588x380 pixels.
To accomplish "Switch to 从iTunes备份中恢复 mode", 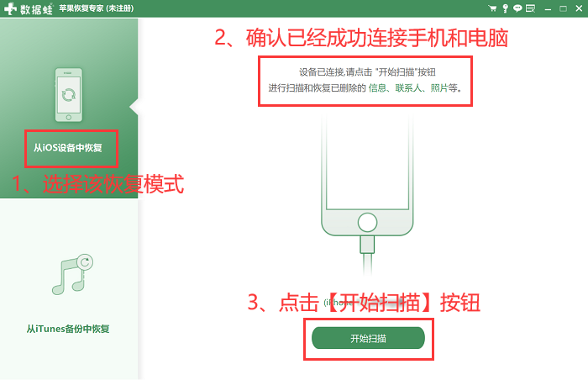I will click(x=68, y=329).
